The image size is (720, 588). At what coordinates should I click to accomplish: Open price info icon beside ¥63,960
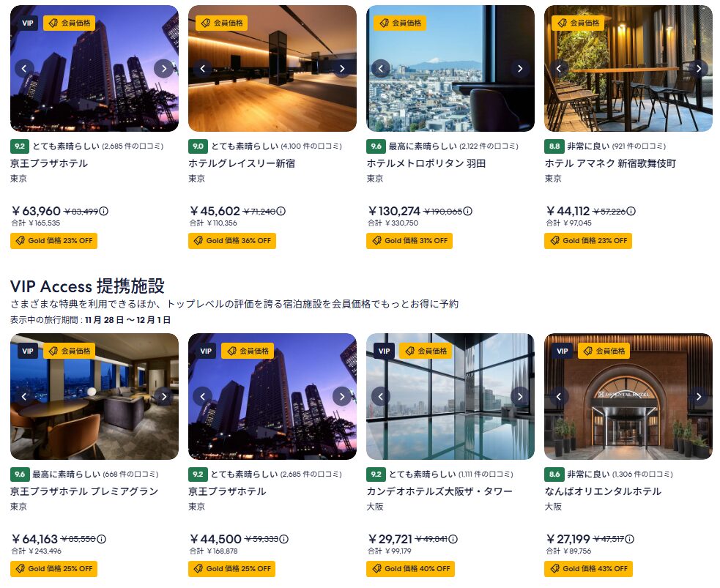point(104,211)
